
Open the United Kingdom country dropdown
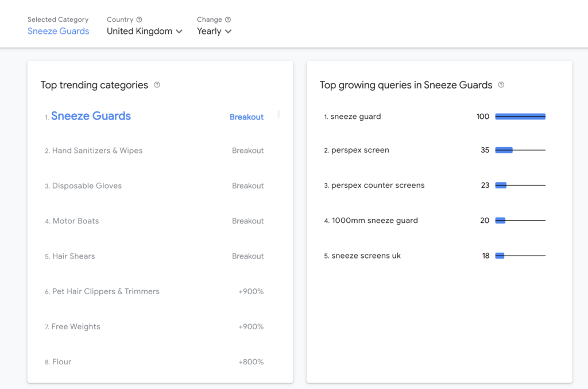[x=144, y=32]
